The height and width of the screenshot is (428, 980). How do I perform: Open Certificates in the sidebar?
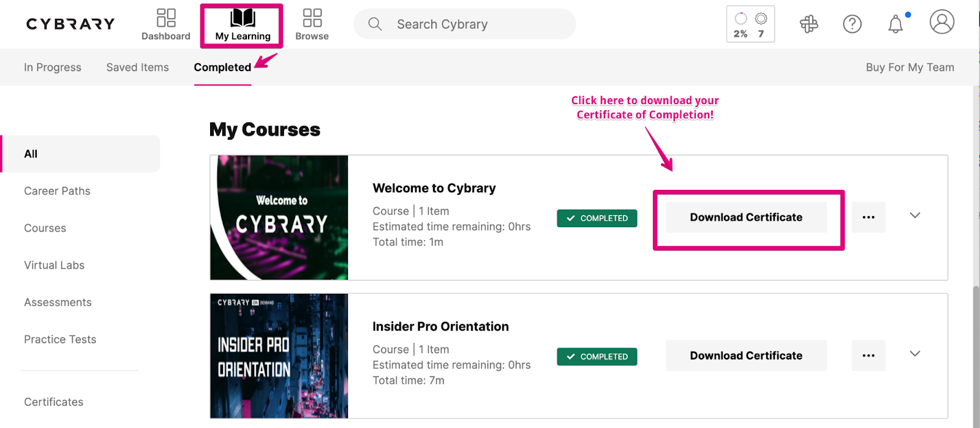pos(54,402)
